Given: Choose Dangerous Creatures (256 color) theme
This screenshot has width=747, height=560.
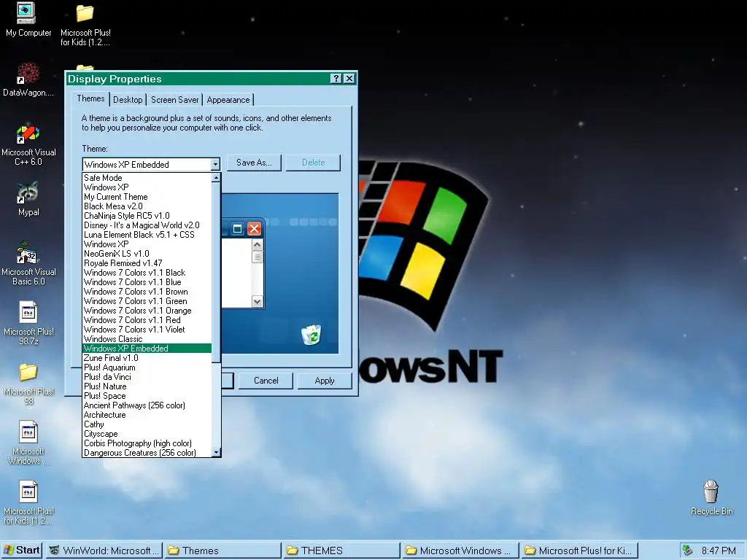Looking at the screenshot, I should coord(147,453).
